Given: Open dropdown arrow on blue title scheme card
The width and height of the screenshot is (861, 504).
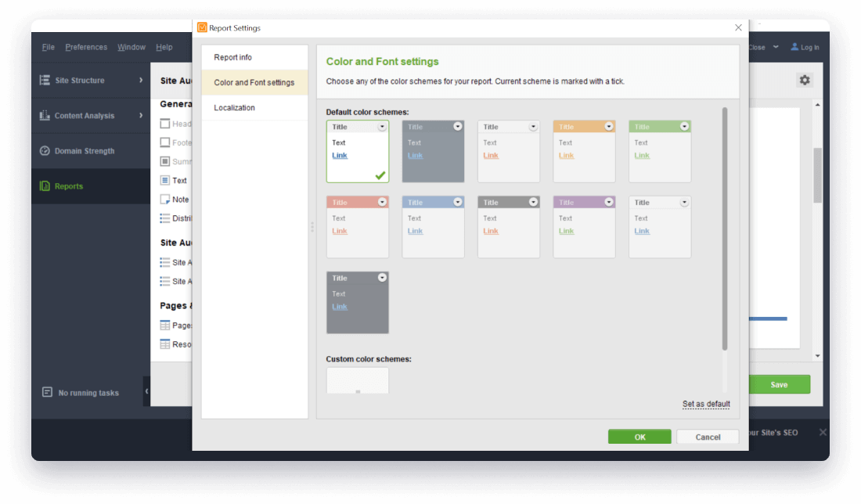Looking at the screenshot, I should coord(457,202).
